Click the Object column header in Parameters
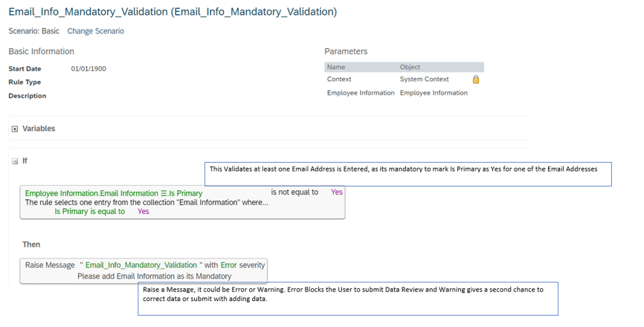 click(x=410, y=67)
